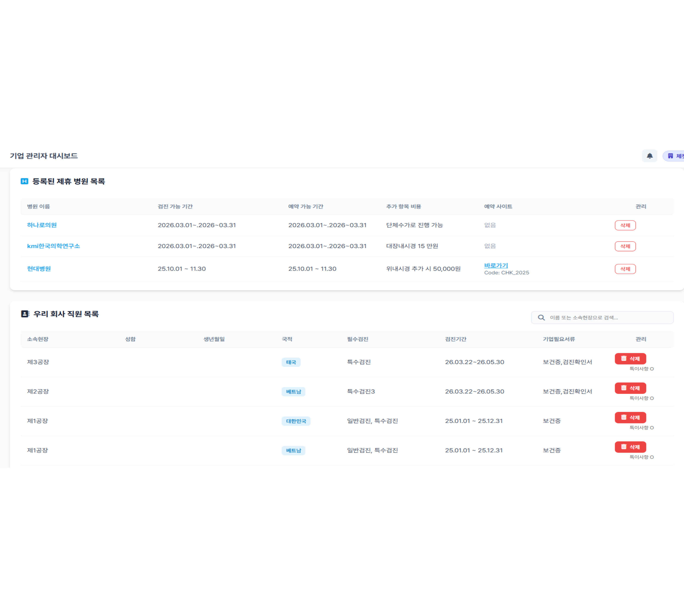Image resolution: width=684 pixels, height=616 pixels.
Task: Open kmi한국의학연구소 hospital link
Action: point(53,246)
